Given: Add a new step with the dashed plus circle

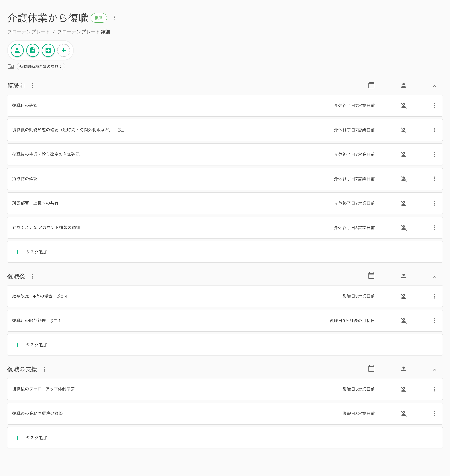Looking at the screenshot, I should click(x=64, y=50).
